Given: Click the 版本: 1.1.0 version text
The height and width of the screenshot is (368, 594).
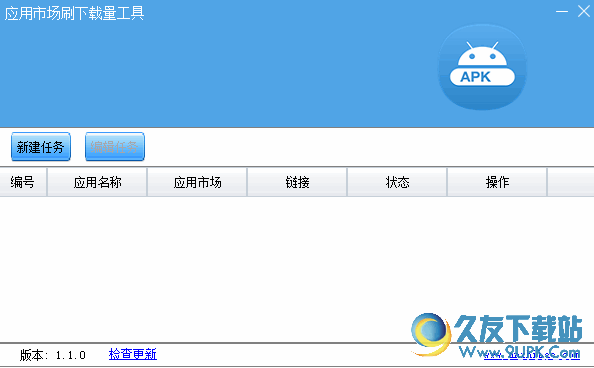Looking at the screenshot, I should [x=53, y=355].
